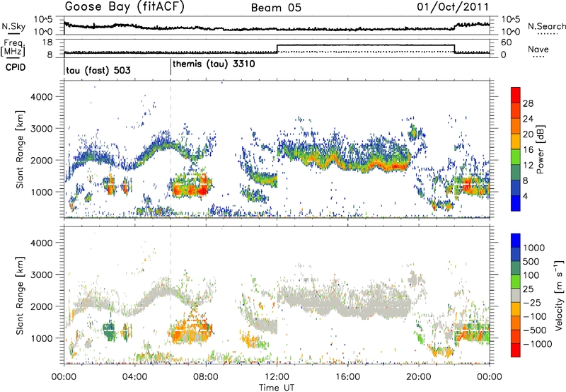
Task: Click the 20:00 time axis label
Action: click(418, 376)
